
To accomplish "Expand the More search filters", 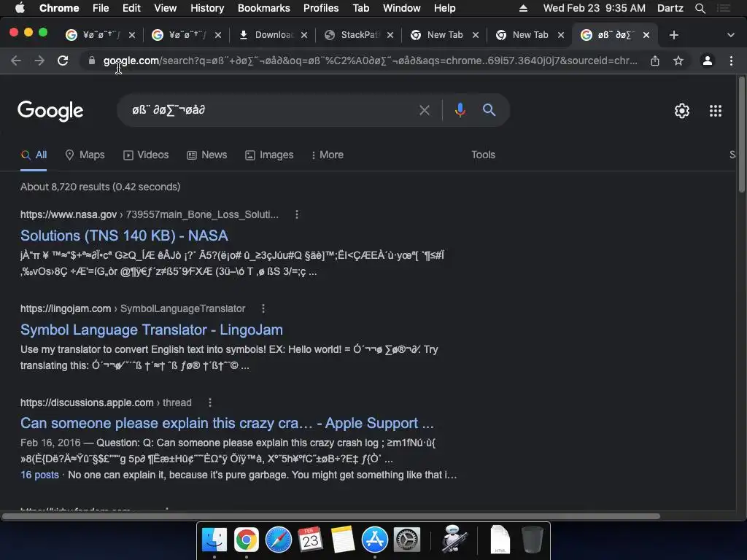I will pyautogui.click(x=328, y=155).
